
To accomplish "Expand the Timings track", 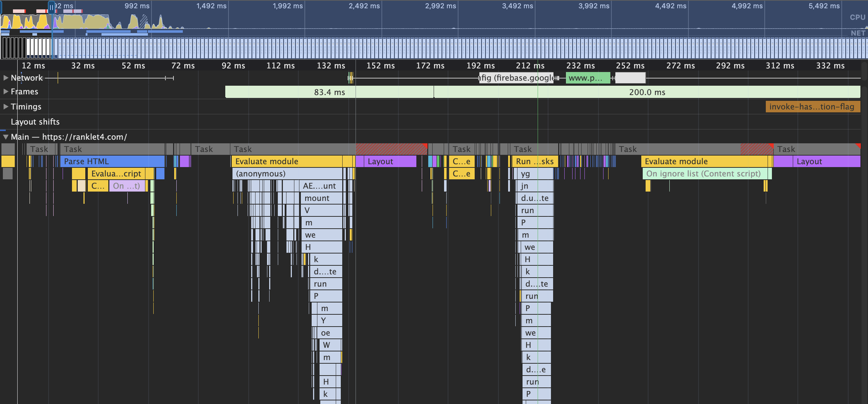I will [6, 107].
